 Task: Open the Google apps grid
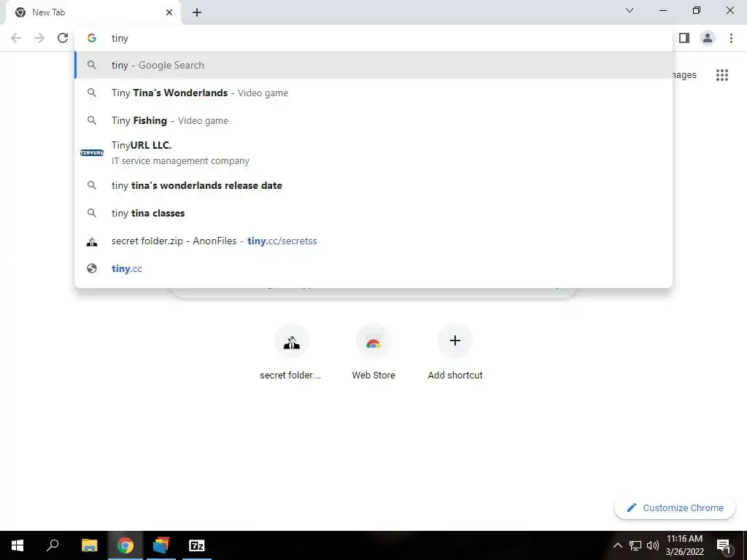point(722,75)
